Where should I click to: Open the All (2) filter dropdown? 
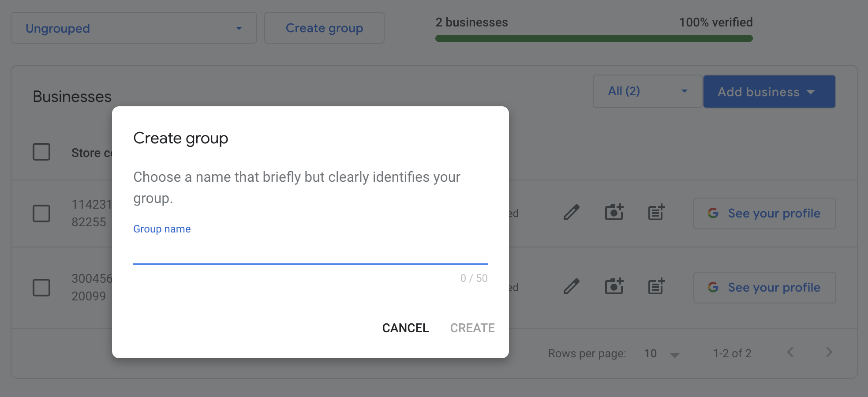[647, 91]
